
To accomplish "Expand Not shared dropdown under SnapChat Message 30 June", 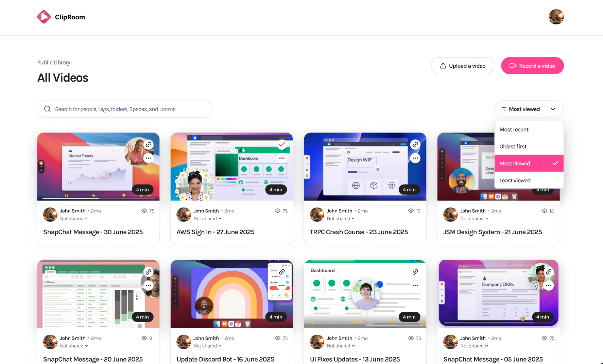I will [x=74, y=219].
